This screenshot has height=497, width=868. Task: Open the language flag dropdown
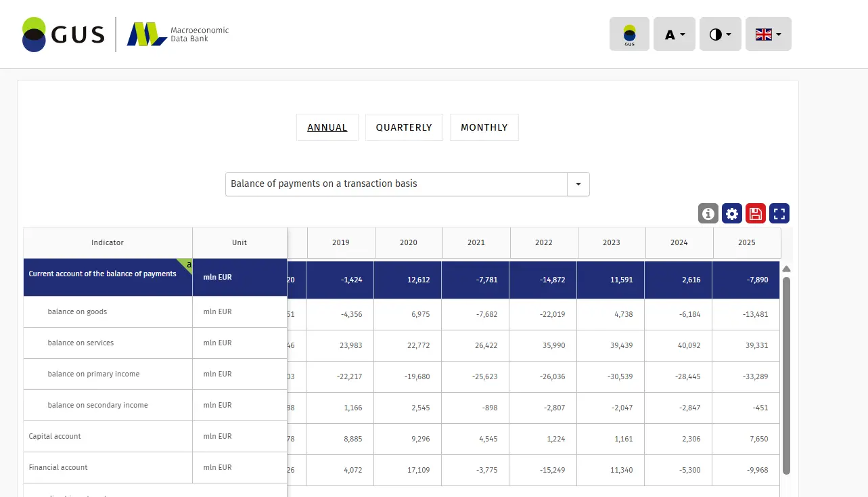coord(769,34)
